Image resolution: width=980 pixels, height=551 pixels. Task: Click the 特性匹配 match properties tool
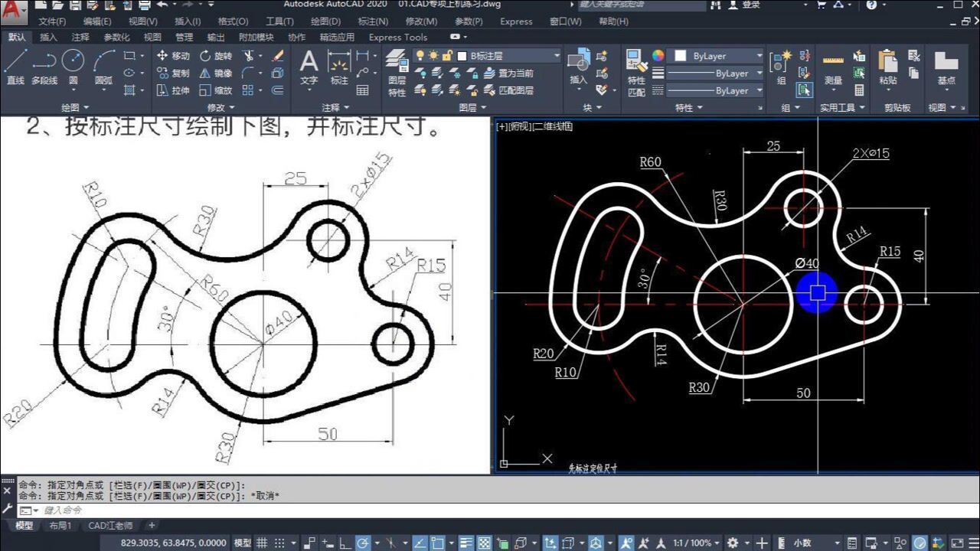pos(636,73)
